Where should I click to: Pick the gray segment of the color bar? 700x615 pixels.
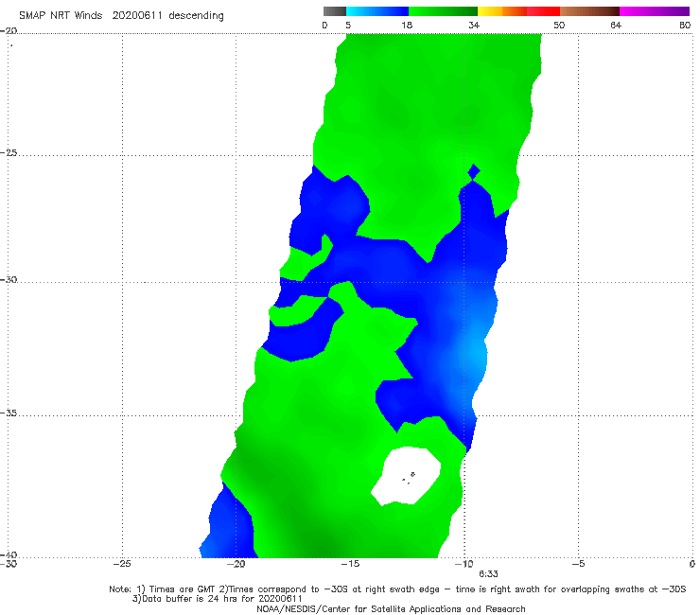click(335, 11)
